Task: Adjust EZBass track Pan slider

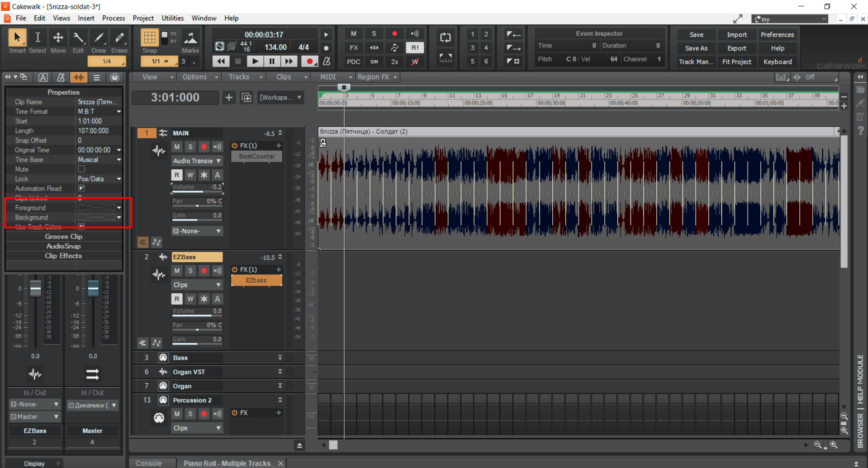Action: coord(197,325)
